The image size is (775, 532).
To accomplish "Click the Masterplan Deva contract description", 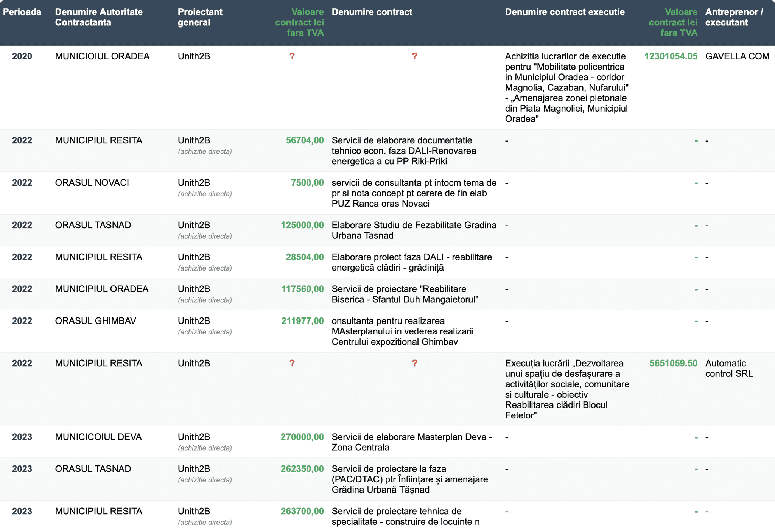I will [412, 442].
